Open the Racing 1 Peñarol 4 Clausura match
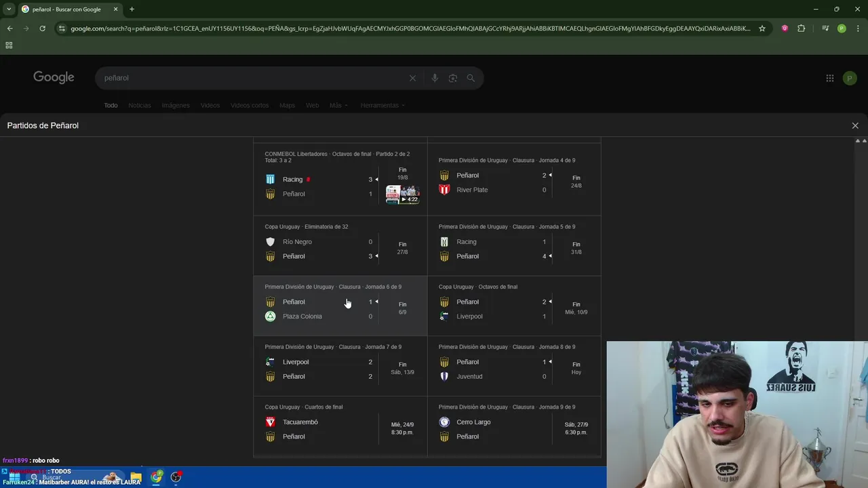Viewport: 868px width, 488px height. (514, 245)
